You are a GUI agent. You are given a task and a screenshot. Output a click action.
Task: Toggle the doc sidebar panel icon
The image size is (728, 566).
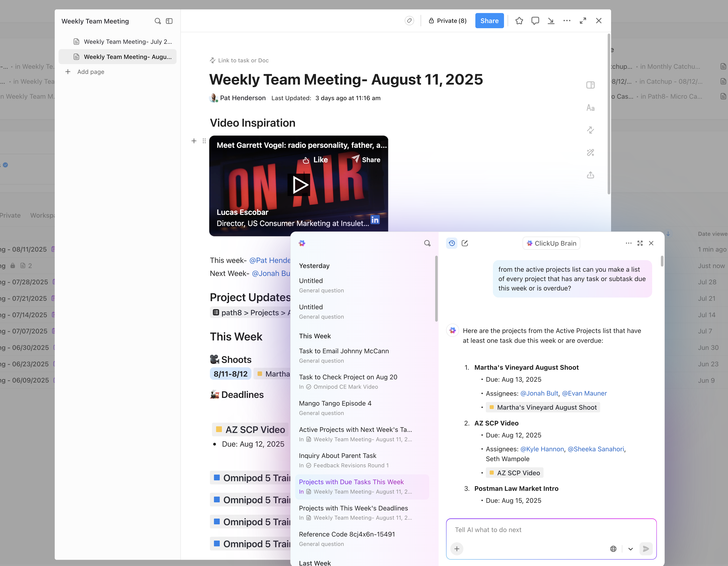click(x=169, y=21)
